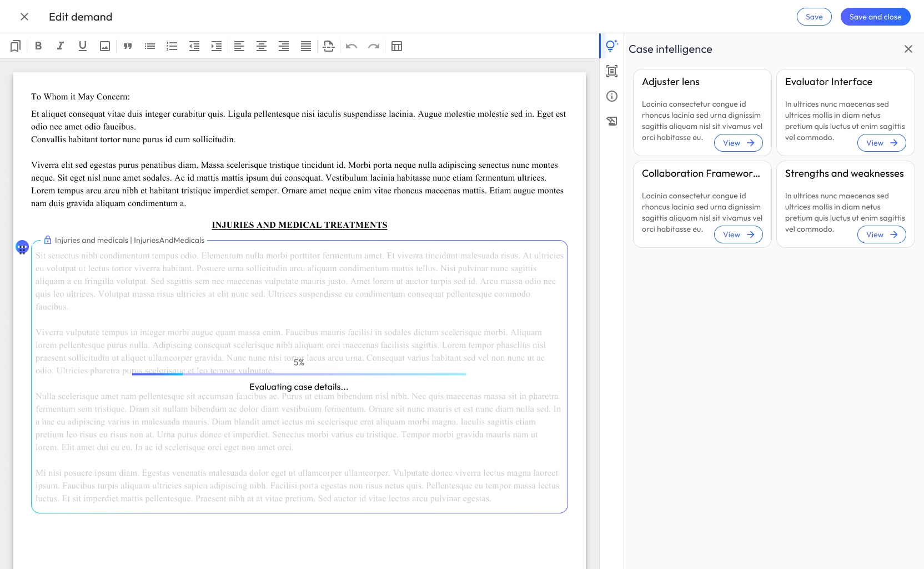The height and width of the screenshot is (569, 924).
Task: Create a numbered list
Action: pos(172,46)
